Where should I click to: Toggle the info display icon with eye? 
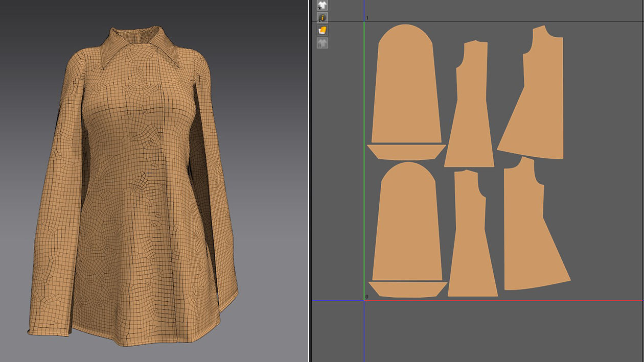pos(322,18)
